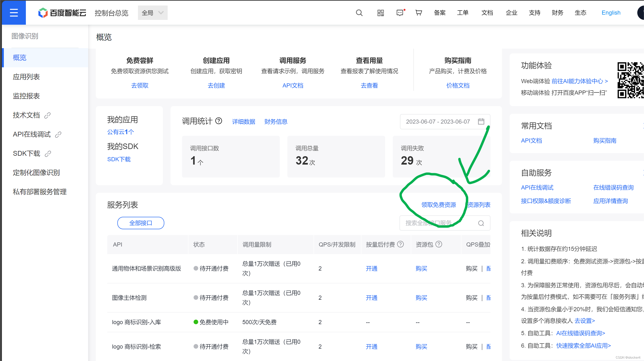Open the message notification icon
The image size is (644, 361).
(400, 13)
